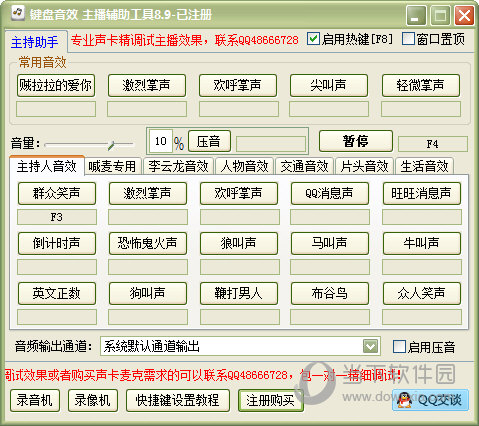Switch to the 主持人音效 tab
479x426 pixels.
pos(47,166)
